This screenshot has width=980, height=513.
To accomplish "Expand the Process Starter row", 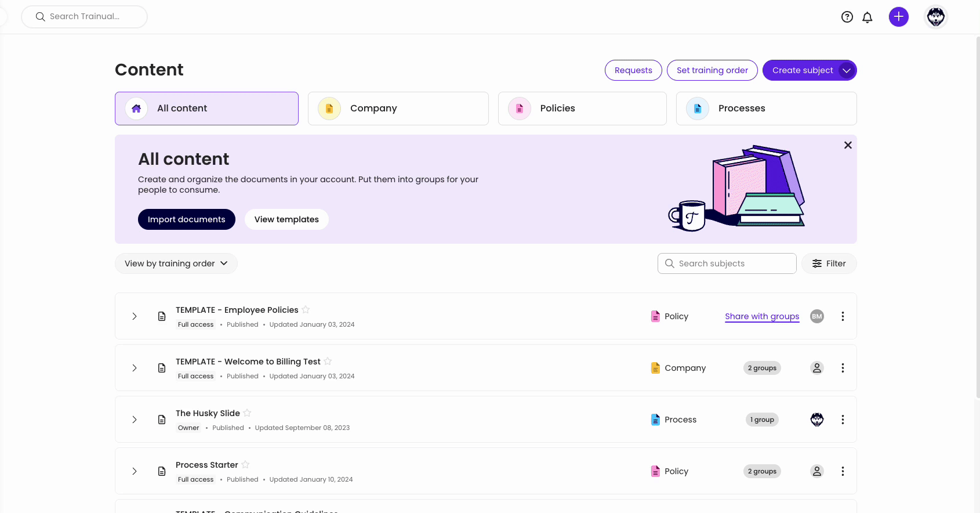I will coord(135,471).
